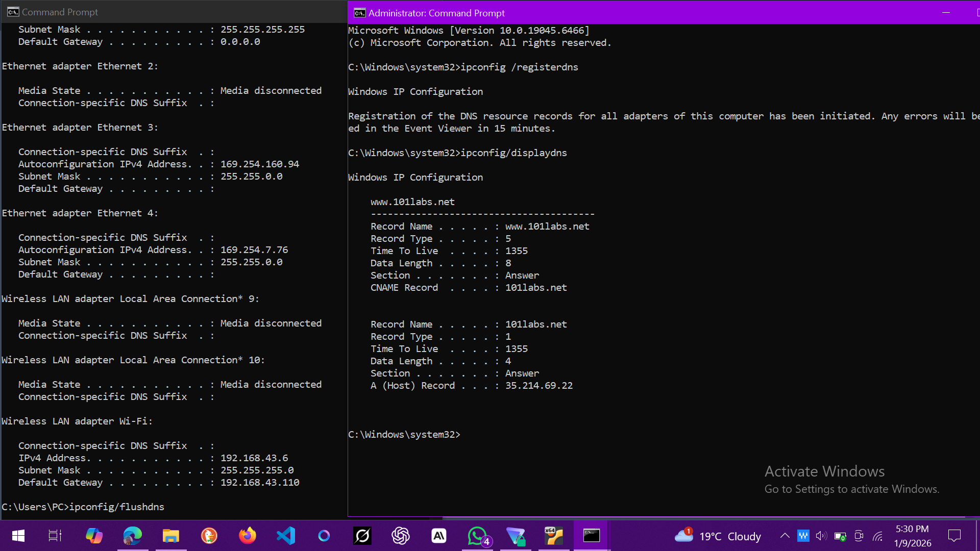
Task: Select the Command Prompt taskbar icon
Action: [x=592, y=536]
